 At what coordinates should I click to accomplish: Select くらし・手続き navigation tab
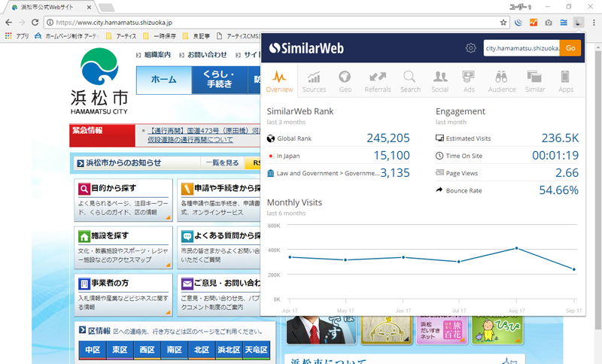219,80
